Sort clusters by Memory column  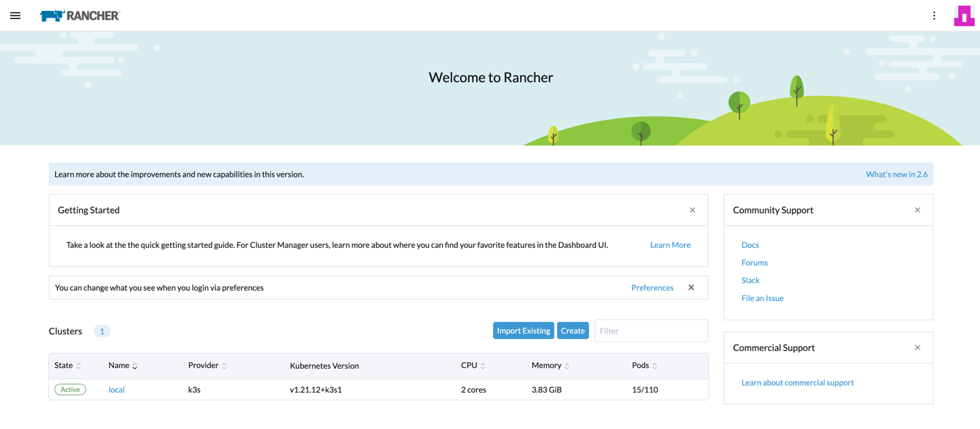click(x=550, y=366)
